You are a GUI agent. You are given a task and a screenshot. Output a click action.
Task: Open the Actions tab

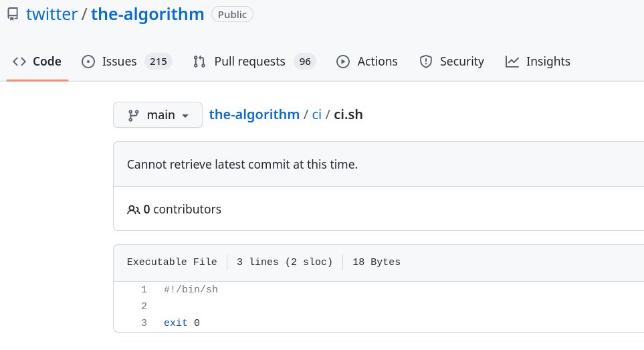click(366, 61)
